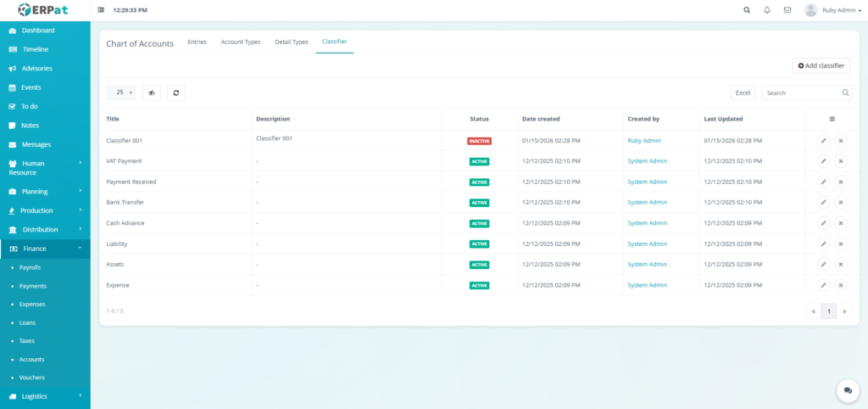Open the Ruby Admin user dropdown
Image resolution: width=868 pixels, height=409 pixels.
pyautogui.click(x=826, y=10)
